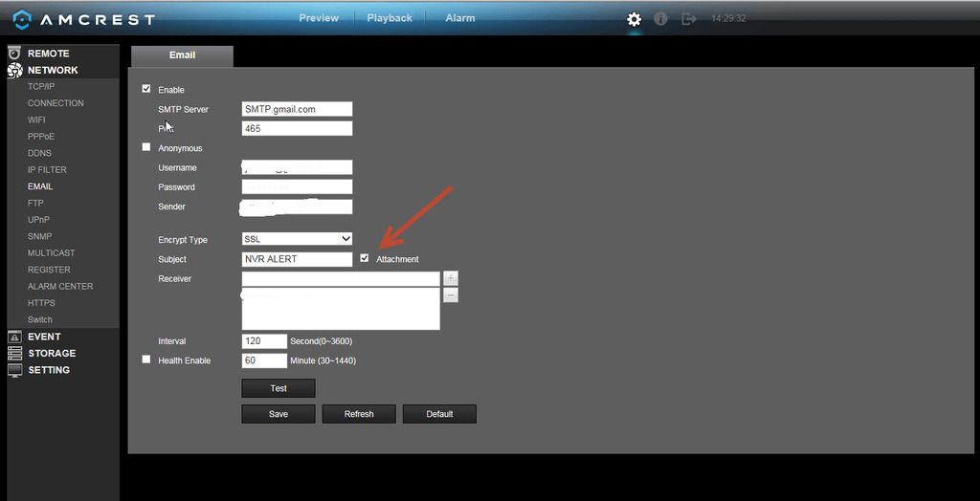Expand the STORAGE sidebar section
The image size is (980, 501).
[x=52, y=353]
